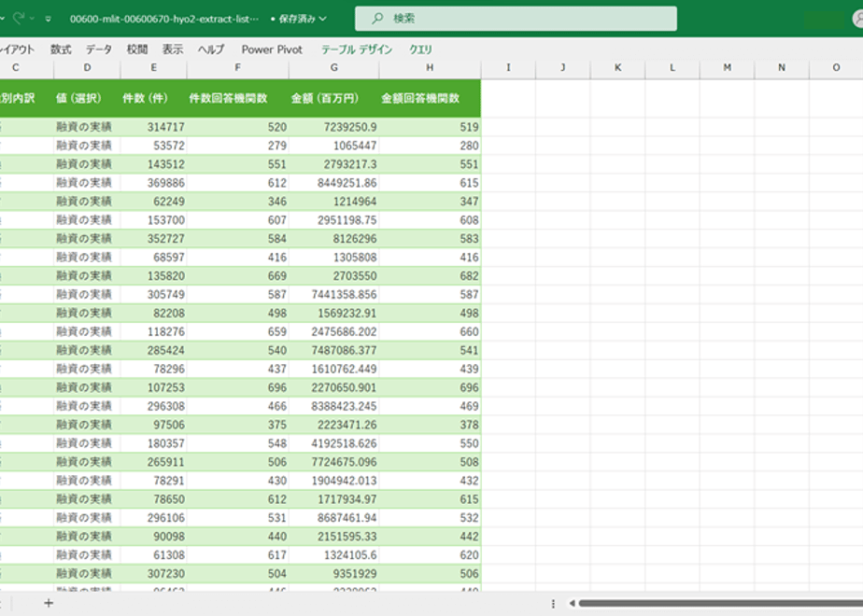Focus the 検索 search box
Screen dimensions: 863x616
[x=516, y=19]
